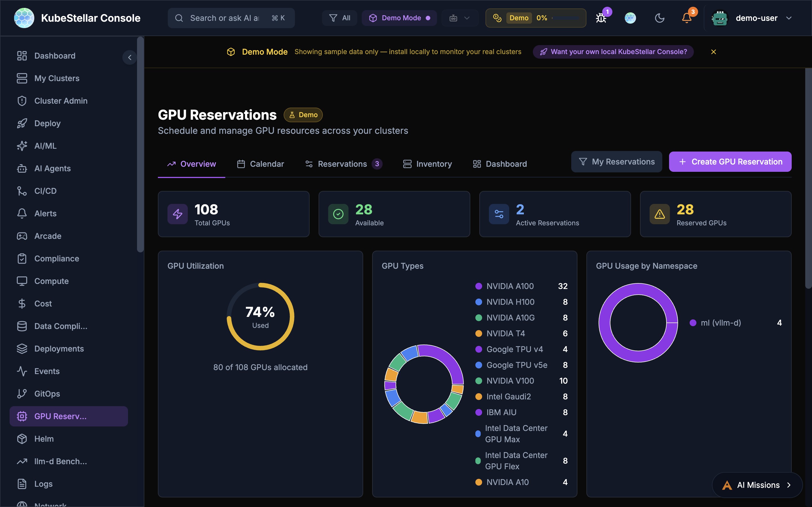
Task: Open the Helm section
Action: pyautogui.click(x=44, y=439)
